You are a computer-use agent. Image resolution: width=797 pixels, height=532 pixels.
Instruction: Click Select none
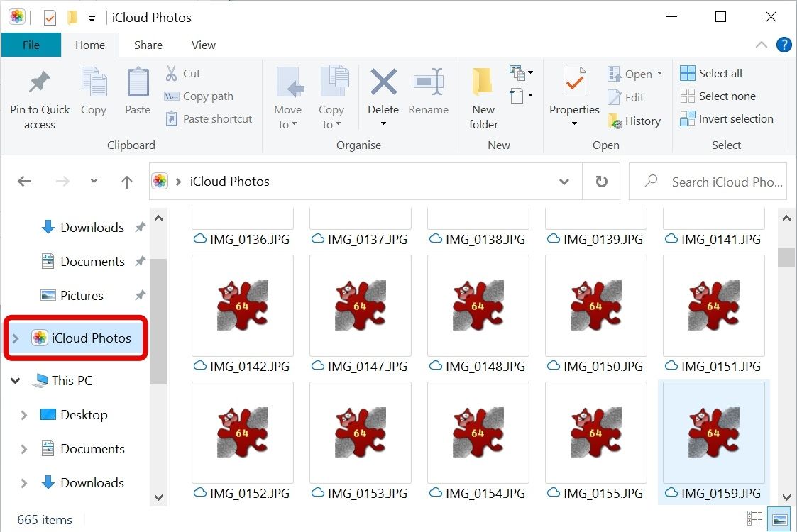coord(718,96)
